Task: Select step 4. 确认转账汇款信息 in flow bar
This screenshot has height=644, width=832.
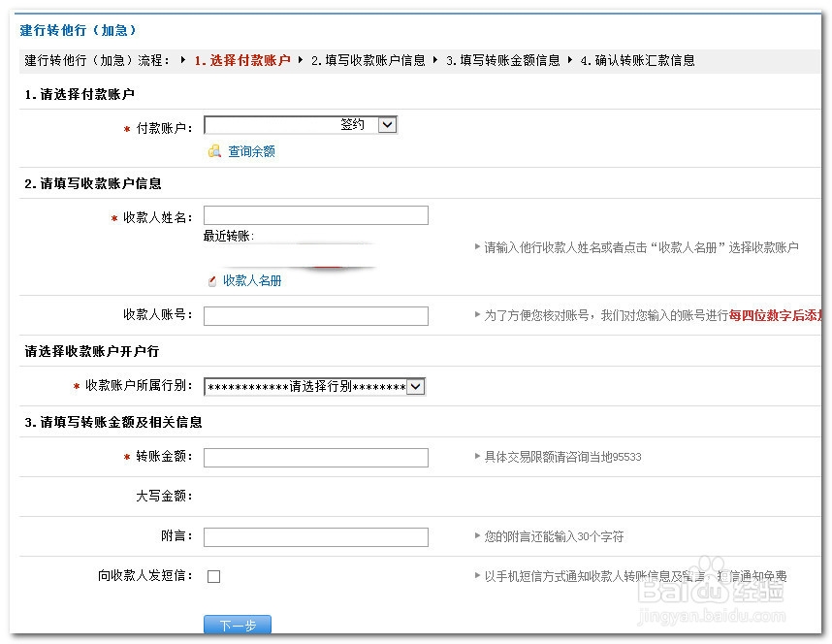Action: (638, 60)
